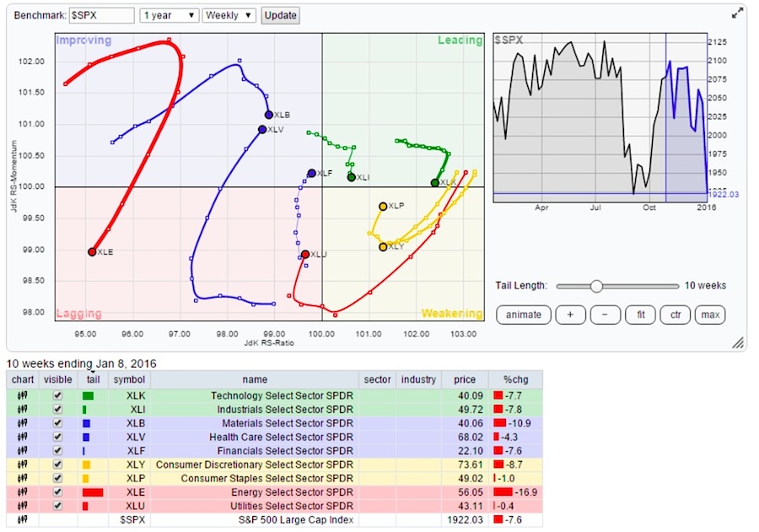Uncheck visible box for XLP
The image size is (759, 532).
pyautogui.click(x=57, y=478)
